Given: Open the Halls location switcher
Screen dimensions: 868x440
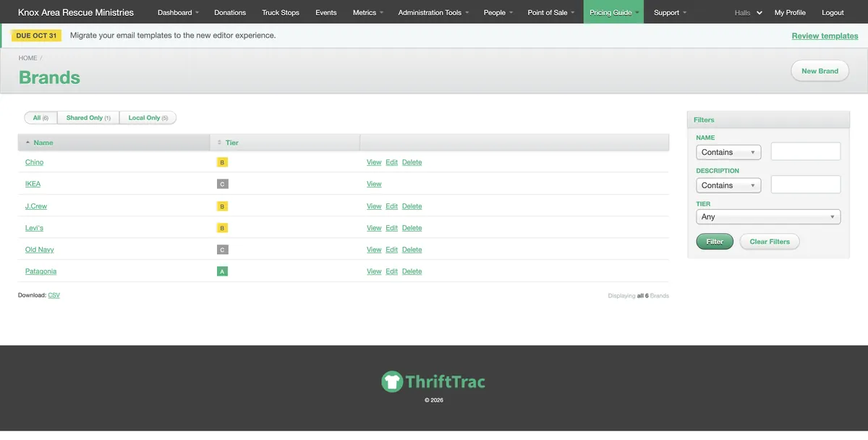Looking at the screenshot, I should 748,13.
